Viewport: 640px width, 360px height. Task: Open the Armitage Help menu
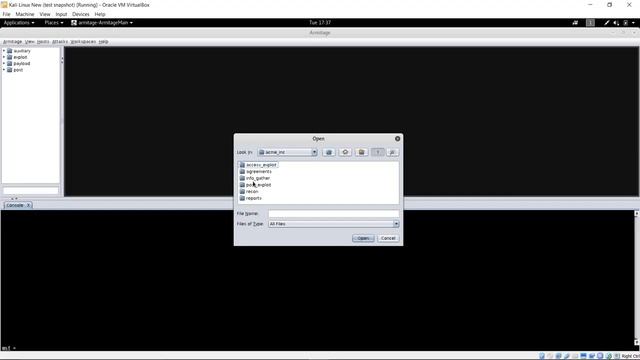pyautogui.click(x=103, y=42)
